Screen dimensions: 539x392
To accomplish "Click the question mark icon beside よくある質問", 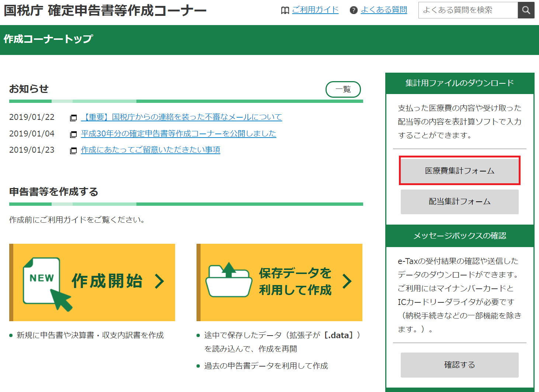I will pyautogui.click(x=354, y=10).
